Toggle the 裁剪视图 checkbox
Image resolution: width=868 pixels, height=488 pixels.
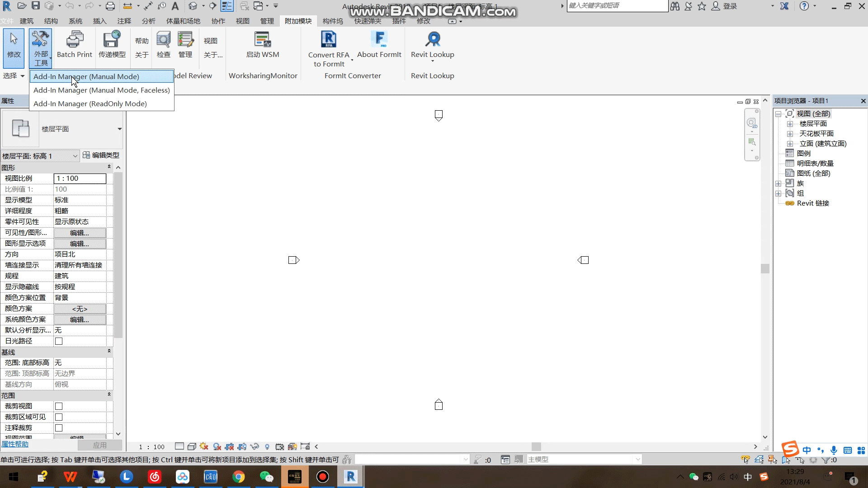point(59,406)
